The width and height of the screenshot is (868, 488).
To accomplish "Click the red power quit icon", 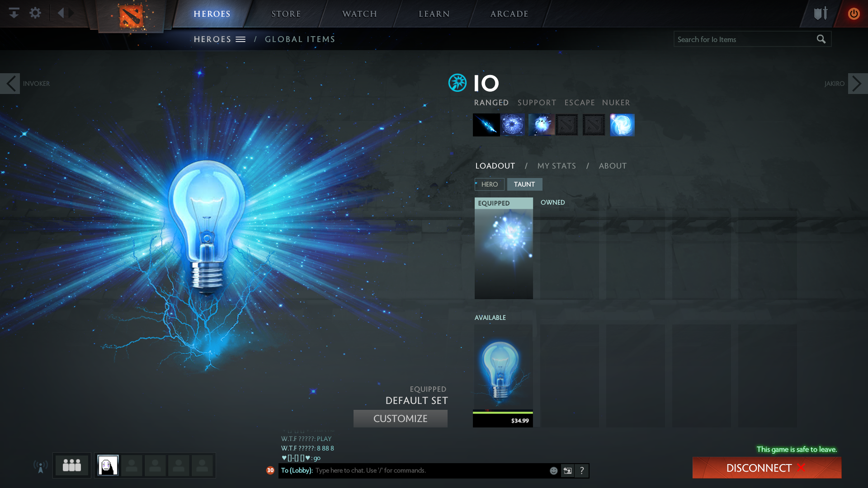I will (x=854, y=14).
